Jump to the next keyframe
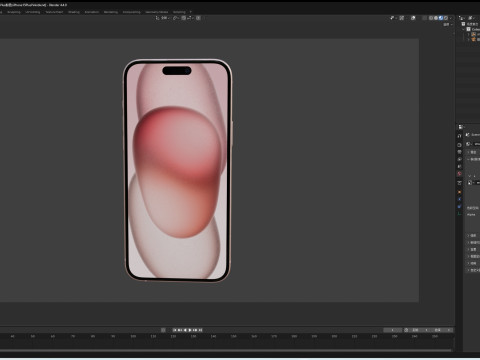The width and height of the screenshot is (480, 360). [x=195, y=330]
